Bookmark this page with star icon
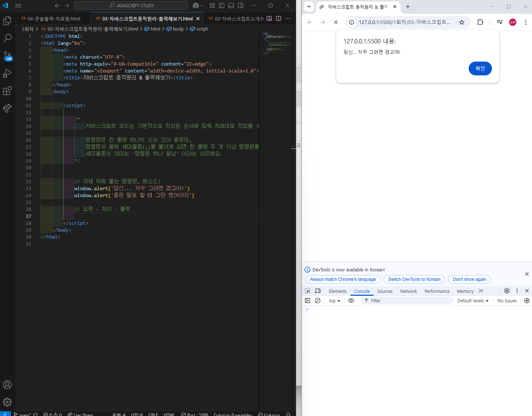The height and width of the screenshot is (416, 532). 462,22
